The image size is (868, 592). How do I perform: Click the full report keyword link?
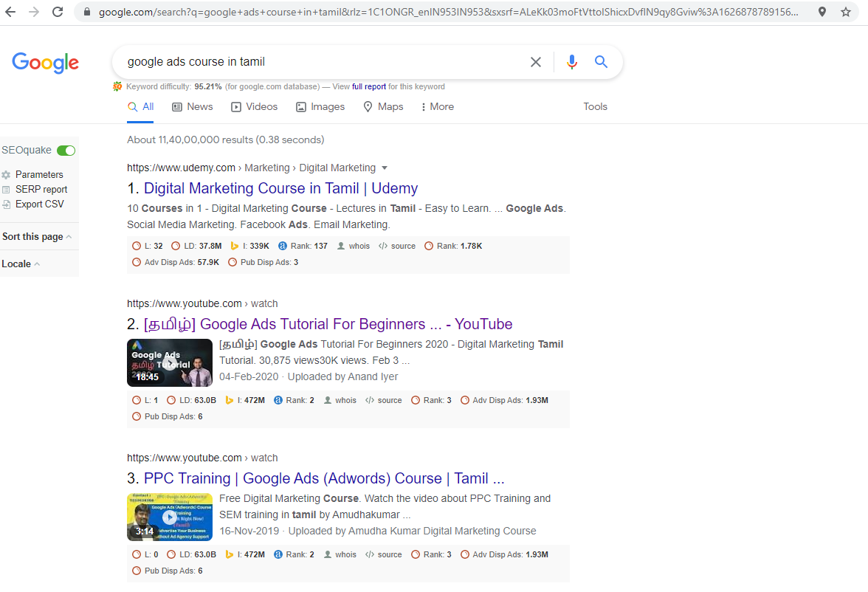(368, 86)
